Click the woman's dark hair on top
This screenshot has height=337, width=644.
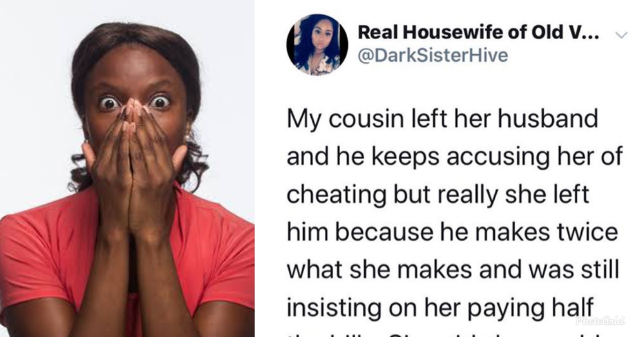136,35
